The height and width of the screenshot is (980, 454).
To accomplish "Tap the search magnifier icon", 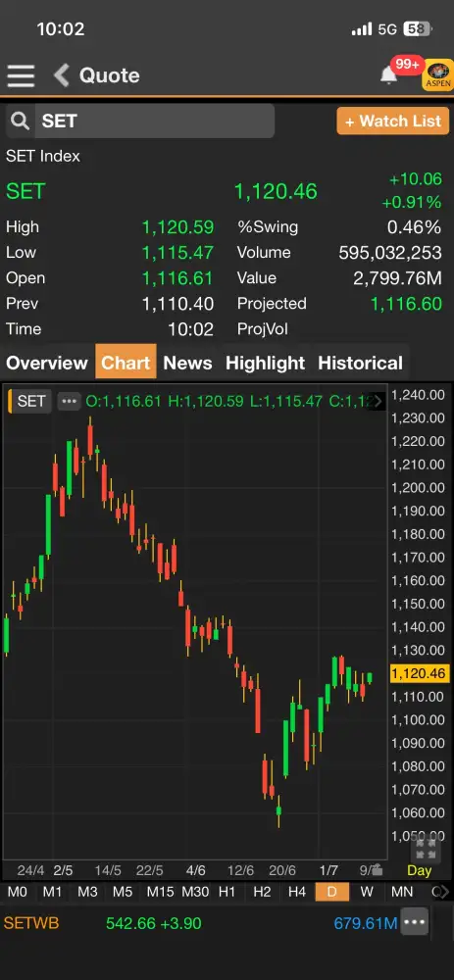I will pos(20,121).
